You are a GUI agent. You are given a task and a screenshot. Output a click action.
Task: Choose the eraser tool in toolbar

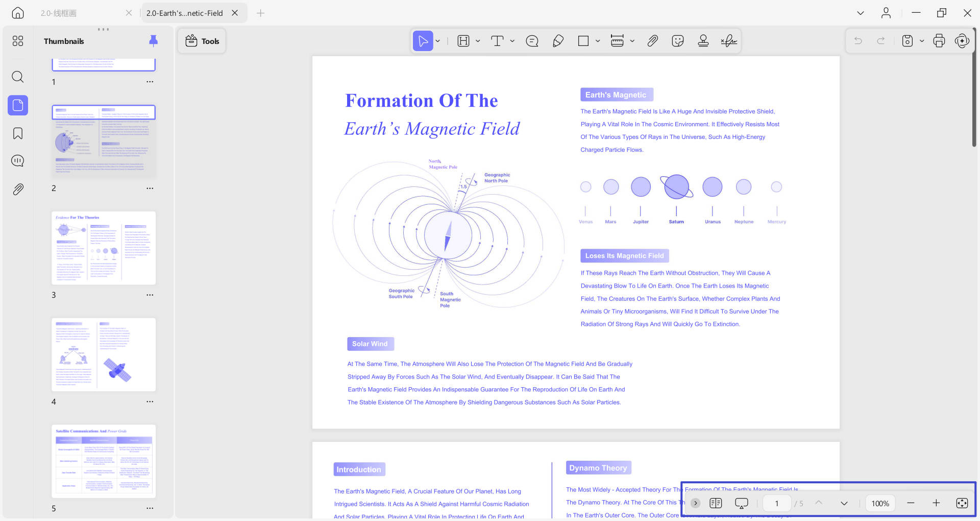pos(558,41)
